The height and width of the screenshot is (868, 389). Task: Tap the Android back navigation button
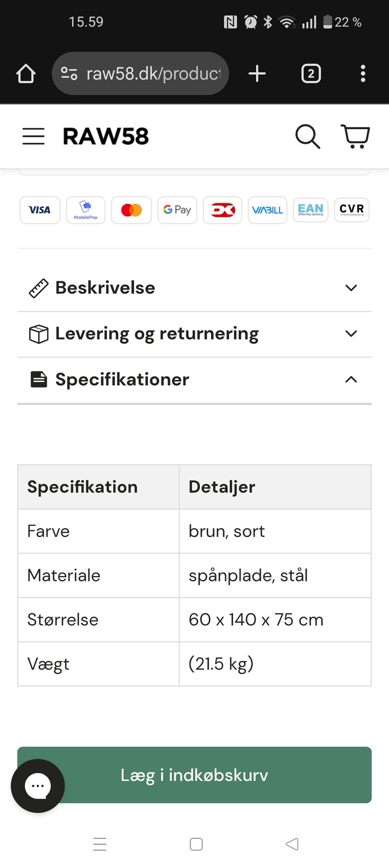point(292,844)
